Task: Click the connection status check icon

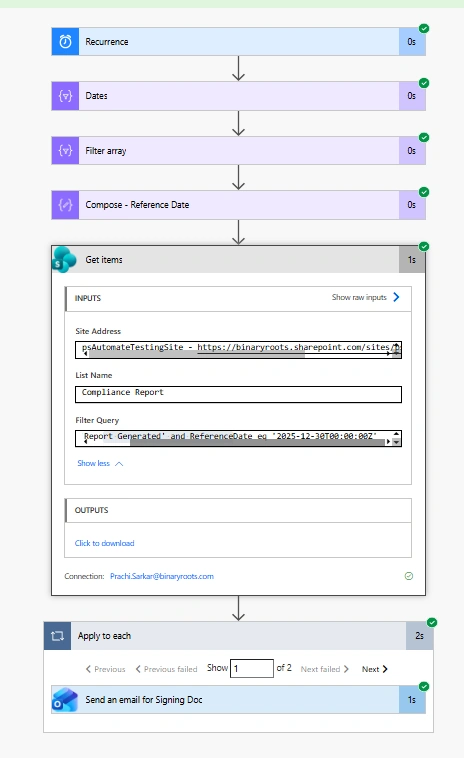Action: [409, 576]
